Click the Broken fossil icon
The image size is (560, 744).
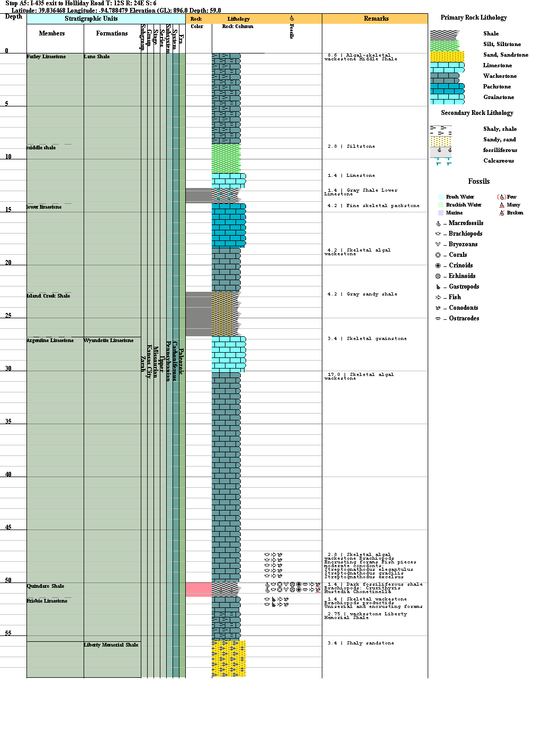502,213
